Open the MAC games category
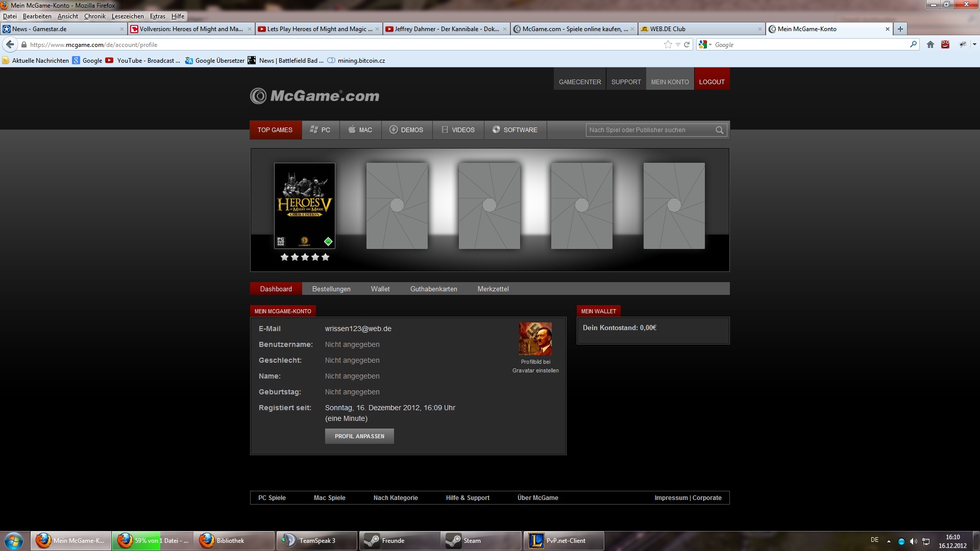 (360, 130)
